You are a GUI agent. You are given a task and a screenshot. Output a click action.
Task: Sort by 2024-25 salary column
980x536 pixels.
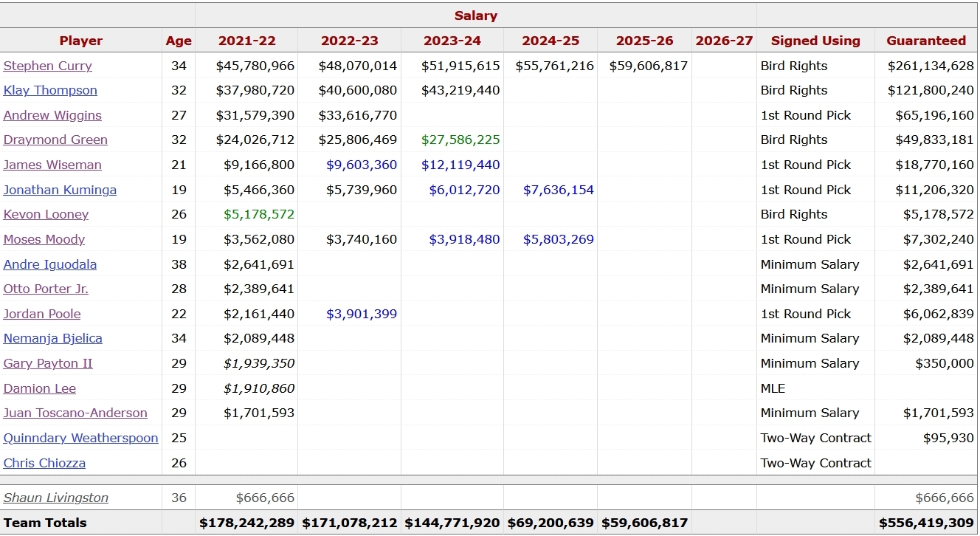click(x=551, y=41)
